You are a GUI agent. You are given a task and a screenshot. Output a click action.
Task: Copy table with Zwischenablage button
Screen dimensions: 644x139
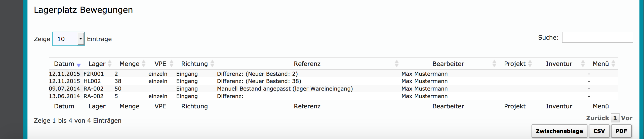[x=559, y=131]
